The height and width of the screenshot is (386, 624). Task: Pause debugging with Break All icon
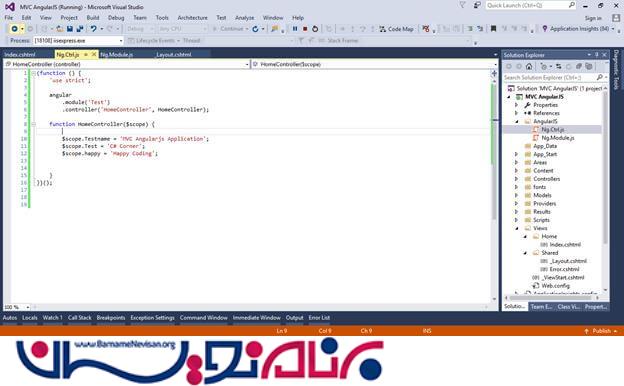tap(295, 29)
